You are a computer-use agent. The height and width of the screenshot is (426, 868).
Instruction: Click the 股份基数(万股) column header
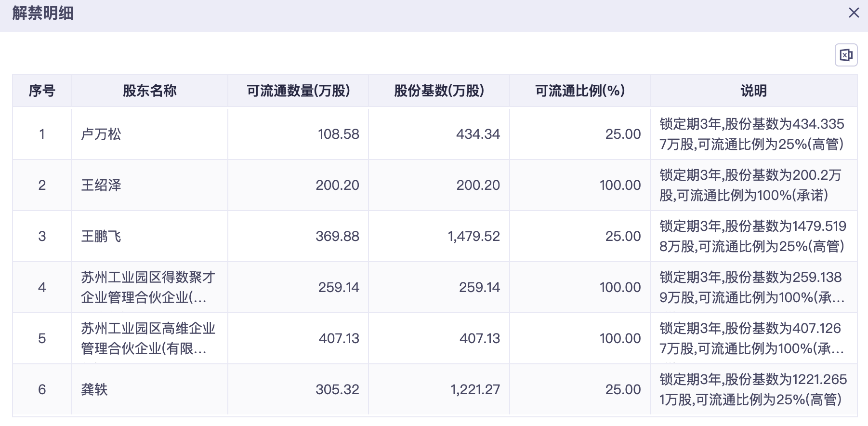(x=439, y=91)
